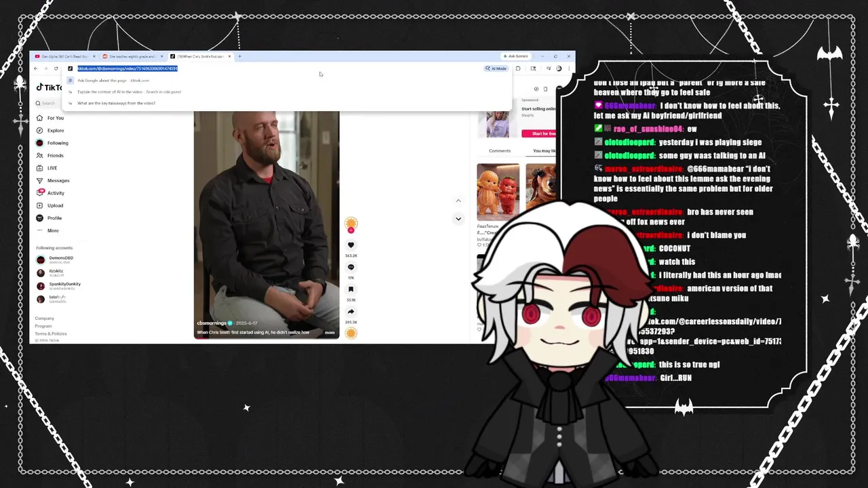
Task: Click the Ask Gemini button
Action: 515,56
